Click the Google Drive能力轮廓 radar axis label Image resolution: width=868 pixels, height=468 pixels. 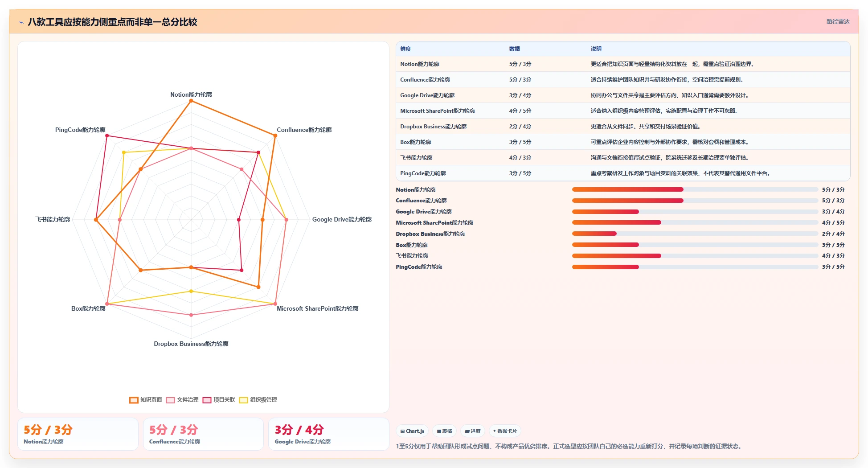click(x=342, y=219)
